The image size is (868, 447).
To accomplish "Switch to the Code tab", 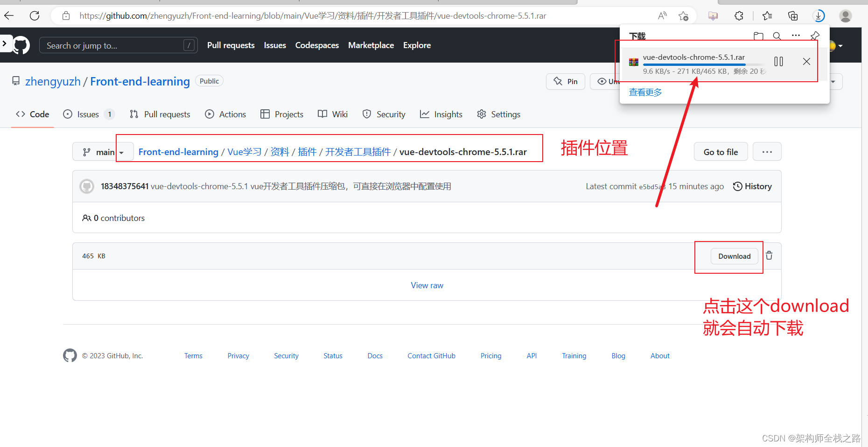I will coord(33,114).
